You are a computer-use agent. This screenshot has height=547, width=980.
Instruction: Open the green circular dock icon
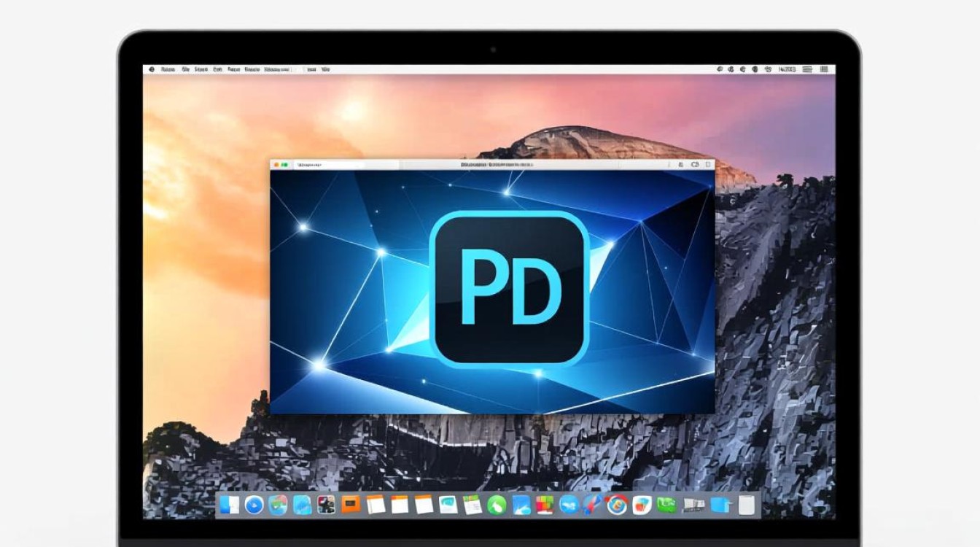coord(497,505)
